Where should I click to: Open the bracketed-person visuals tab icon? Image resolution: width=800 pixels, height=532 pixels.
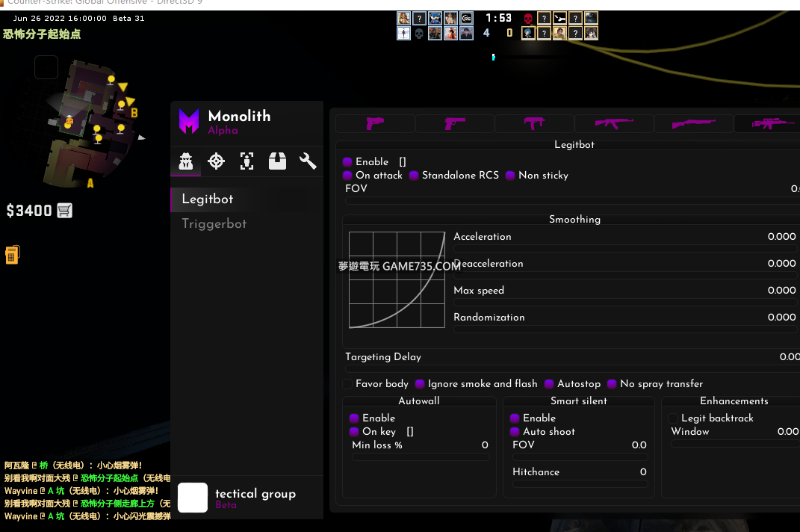click(x=246, y=161)
